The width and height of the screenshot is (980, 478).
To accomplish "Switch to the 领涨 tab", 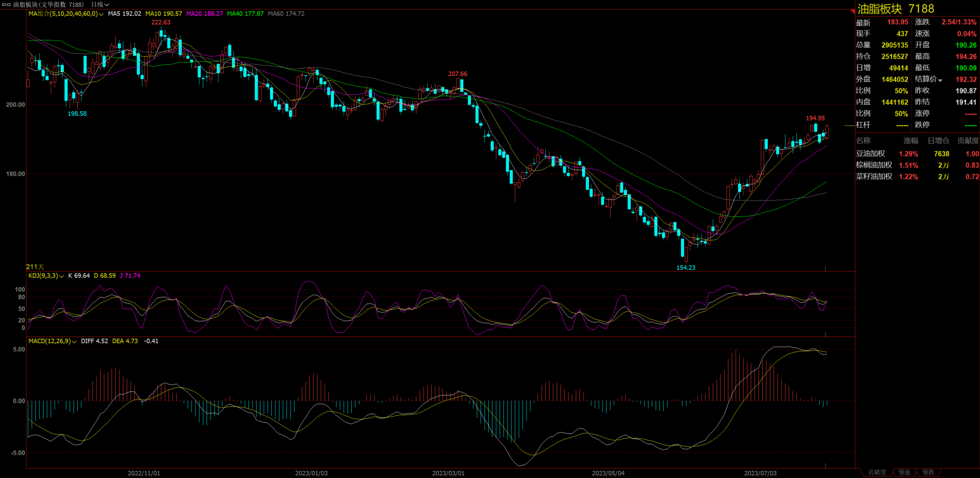I will [904, 472].
